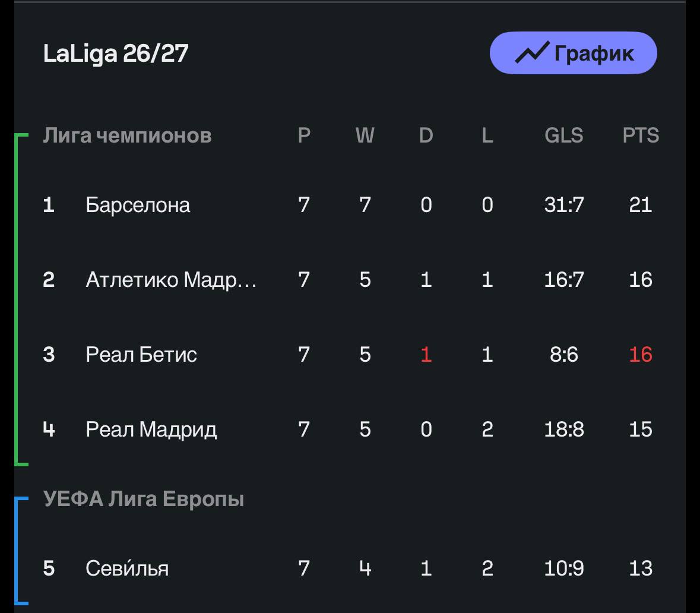Click Реал Мадрид points value 15
The image size is (700, 613).
[x=641, y=429]
